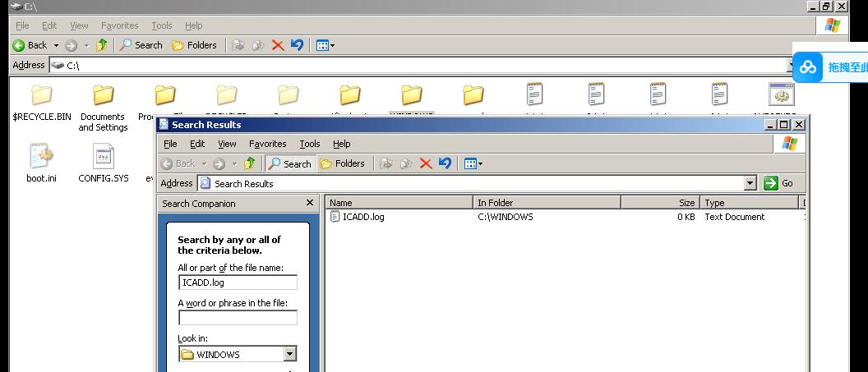Image resolution: width=868 pixels, height=372 pixels.
Task: Open Favorites menu in the C:\ window
Action: tap(119, 25)
